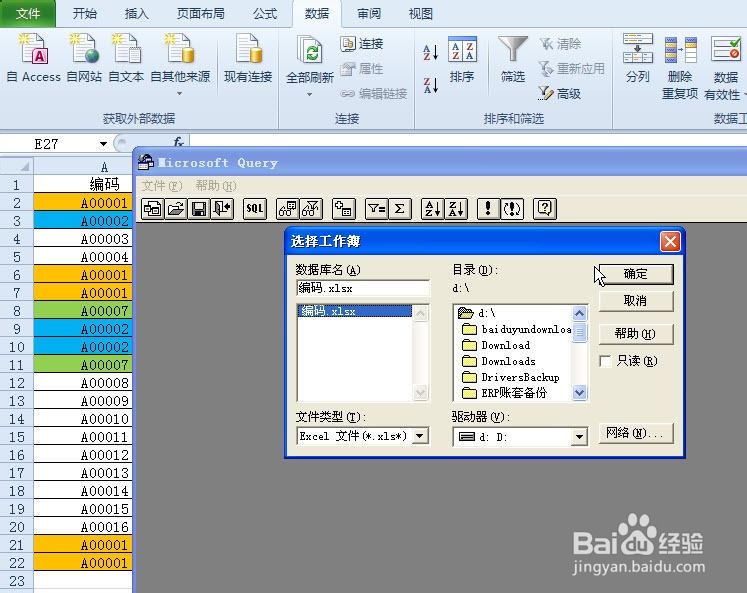Select the Downloads folder
The image size is (747, 593).
499,361
